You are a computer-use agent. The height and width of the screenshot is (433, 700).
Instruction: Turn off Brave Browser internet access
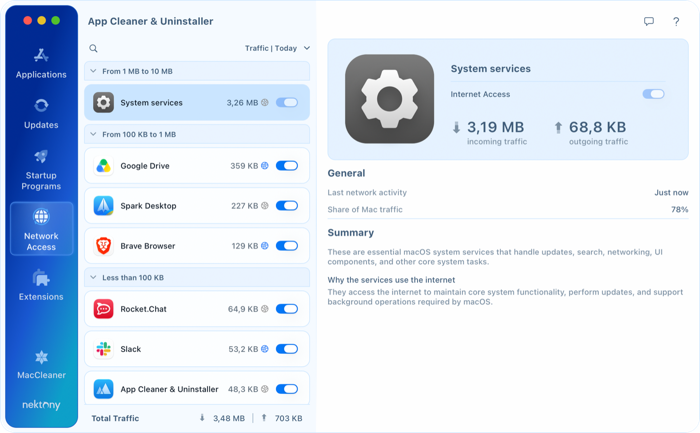(287, 246)
